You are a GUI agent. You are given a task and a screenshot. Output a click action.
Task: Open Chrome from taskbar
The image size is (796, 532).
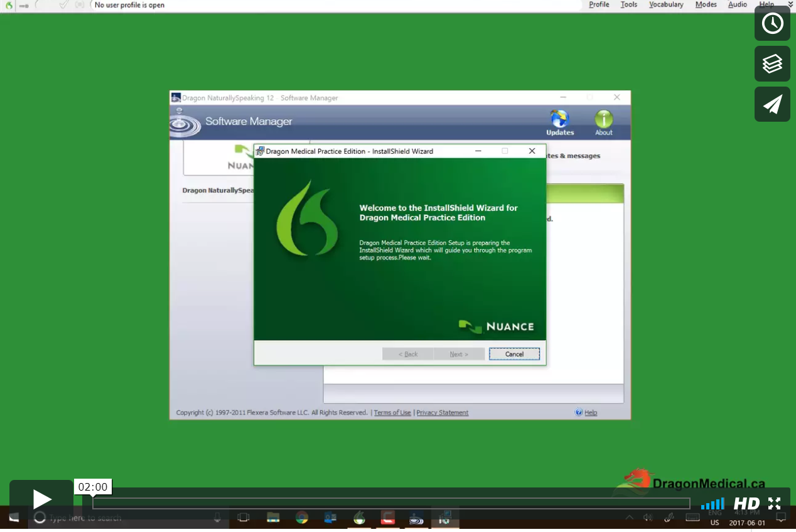coord(302,518)
